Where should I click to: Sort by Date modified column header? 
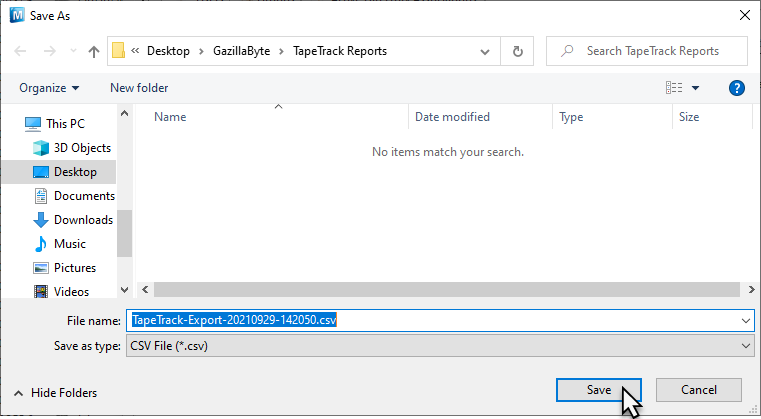coord(480,117)
